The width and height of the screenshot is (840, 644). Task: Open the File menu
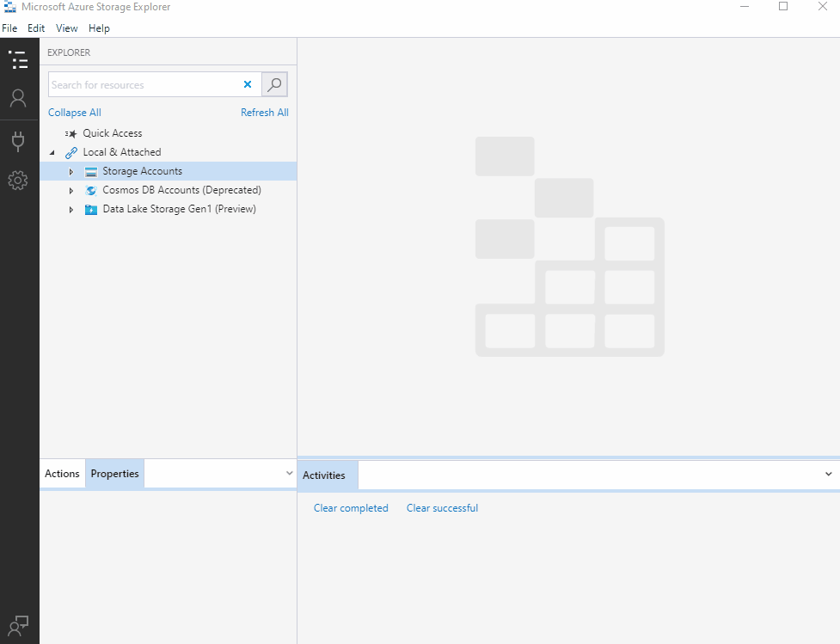click(x=9, y=28)
